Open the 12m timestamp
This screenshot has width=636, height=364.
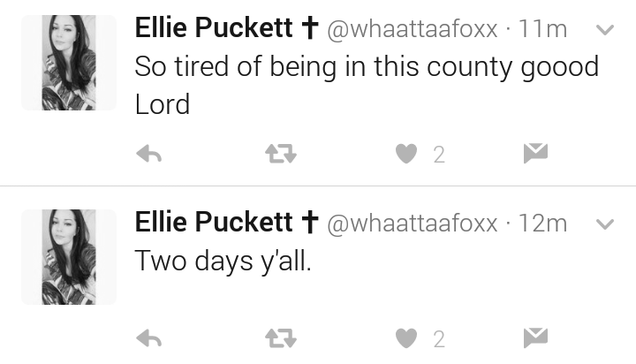point(542,224)
